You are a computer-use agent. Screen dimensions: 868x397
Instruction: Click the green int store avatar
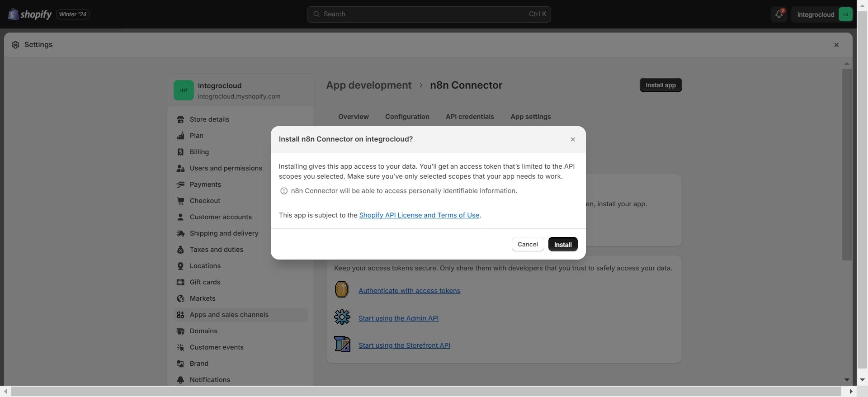click(x=184, y=90)
